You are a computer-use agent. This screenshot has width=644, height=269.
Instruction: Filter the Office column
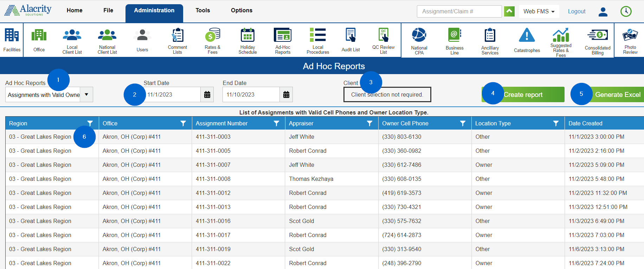(183, 123)
